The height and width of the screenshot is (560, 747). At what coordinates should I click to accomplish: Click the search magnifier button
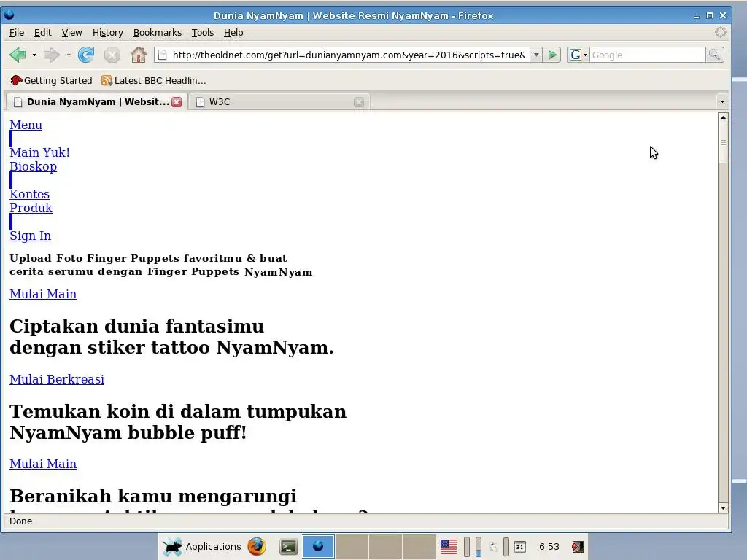coord(715,55)
